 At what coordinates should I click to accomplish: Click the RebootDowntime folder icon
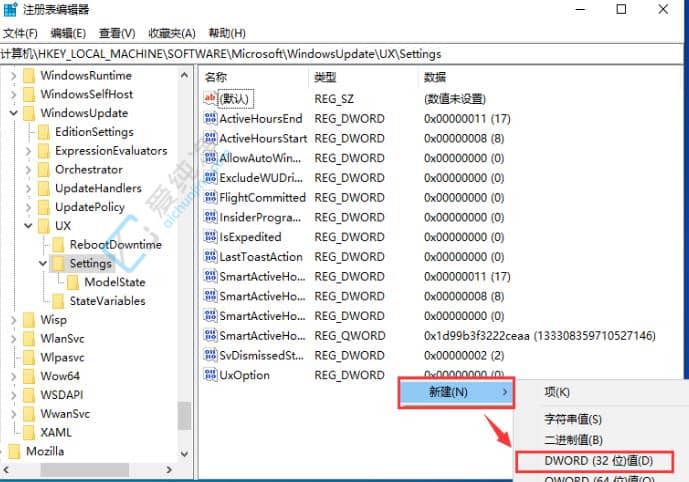click(58, 245)
